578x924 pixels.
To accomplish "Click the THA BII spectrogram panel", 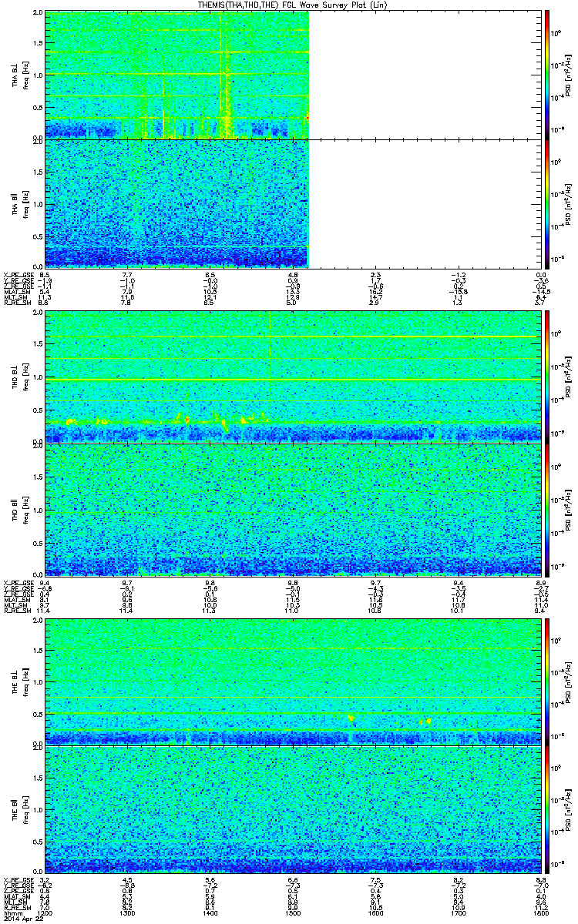I will pyautogui.click(x=293, y=203).
